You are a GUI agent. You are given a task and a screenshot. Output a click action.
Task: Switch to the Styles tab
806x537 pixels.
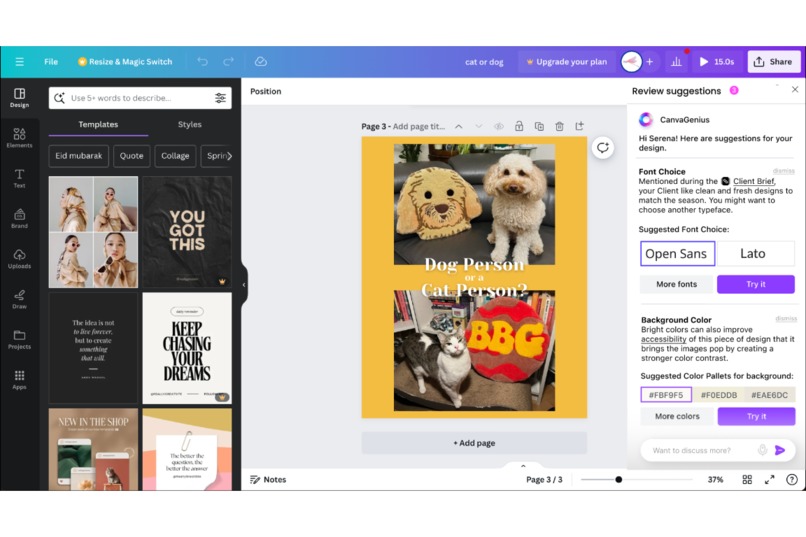click(190, 124)
